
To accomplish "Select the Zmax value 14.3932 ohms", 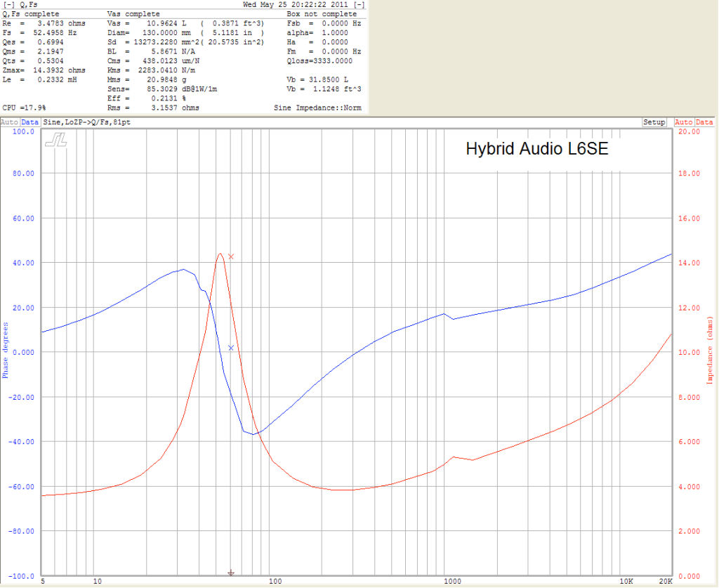I will [x=59, y=71].
